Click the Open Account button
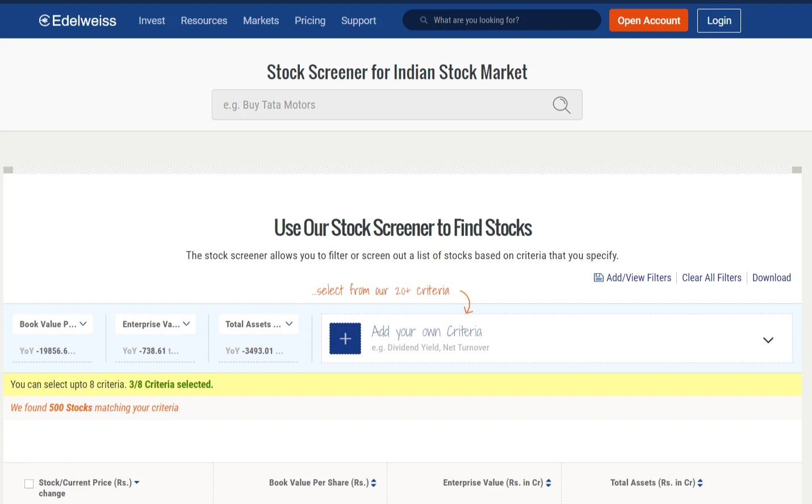This screenshot has width=812, height=504. (x=648, y=20)
